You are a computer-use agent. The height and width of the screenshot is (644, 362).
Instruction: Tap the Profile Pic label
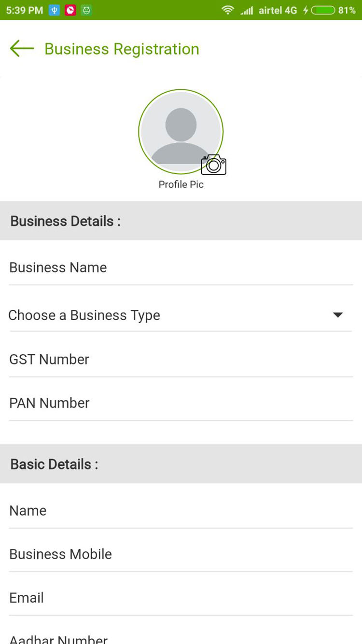tap(181, 184)
